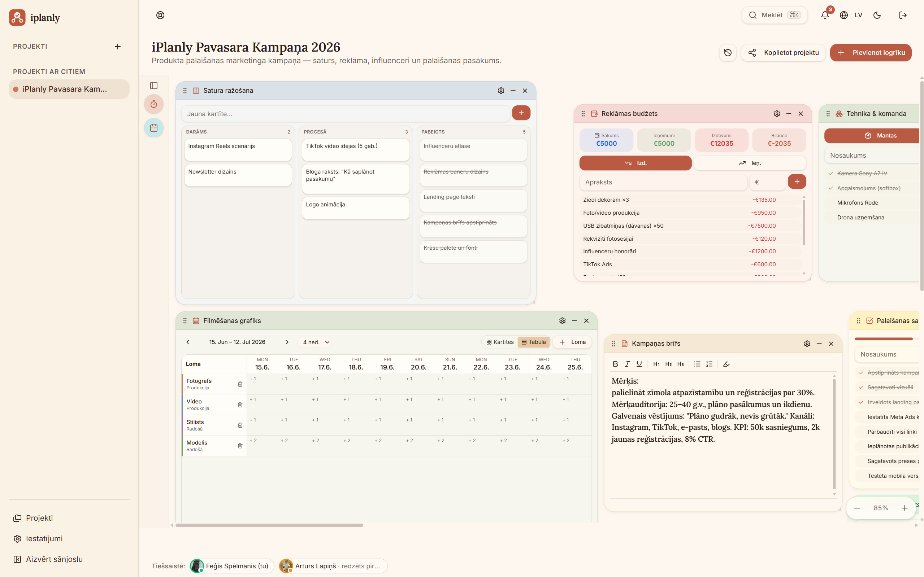Apply italic formatting in brief

pos(627,364)
